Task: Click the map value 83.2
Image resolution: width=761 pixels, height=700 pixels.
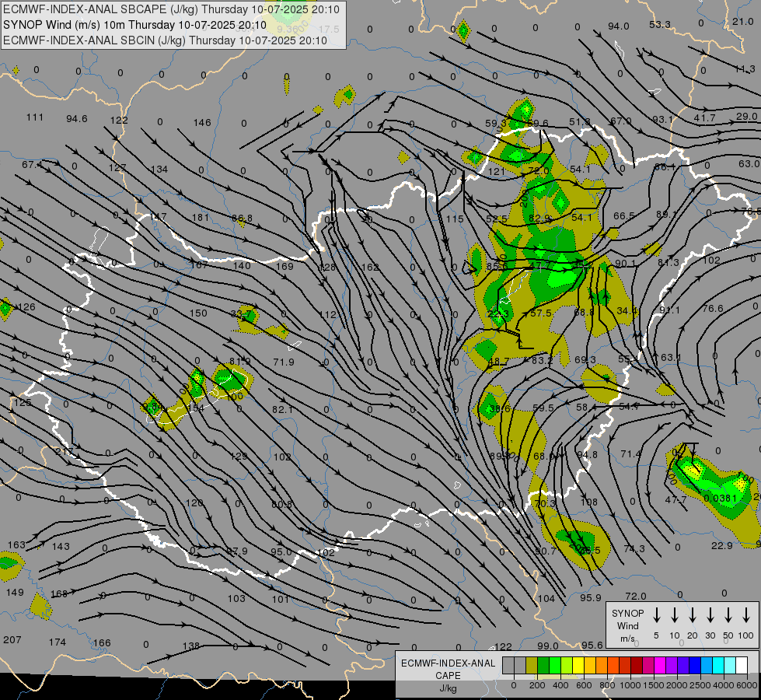Action: point(542,360)
